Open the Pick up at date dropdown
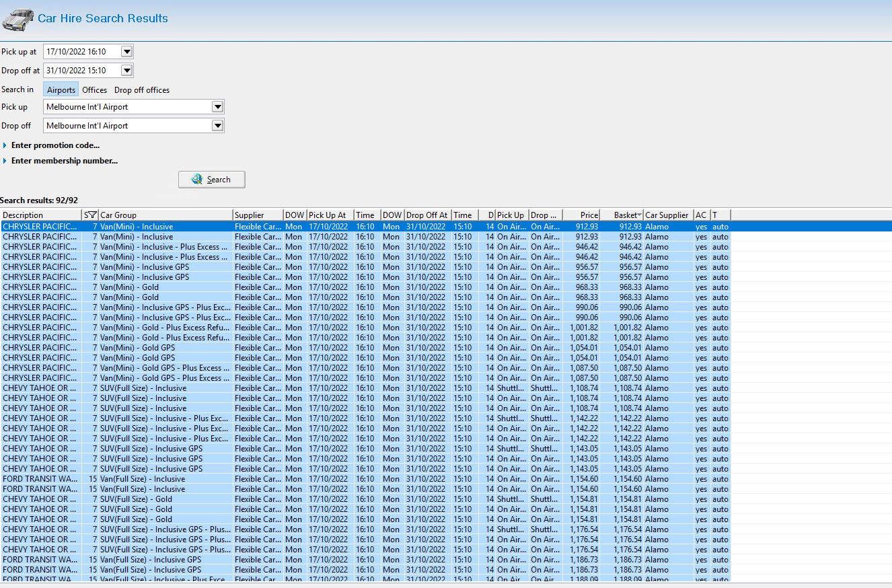Viewport: 892px width, 588px height. point(127,52)
